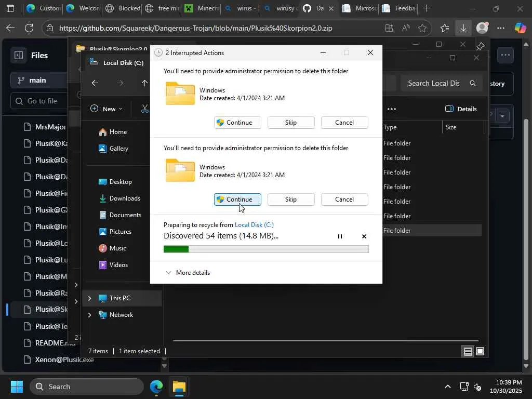The width and height of the screenshot is (532, 399).
Task: Switch to the Feedback browser tab
Action: [x=399, y=8]
